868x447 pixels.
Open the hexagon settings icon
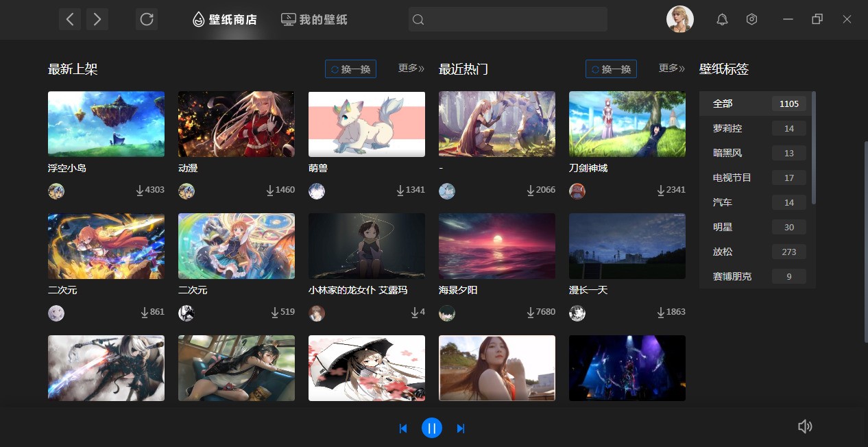[752, 19]
